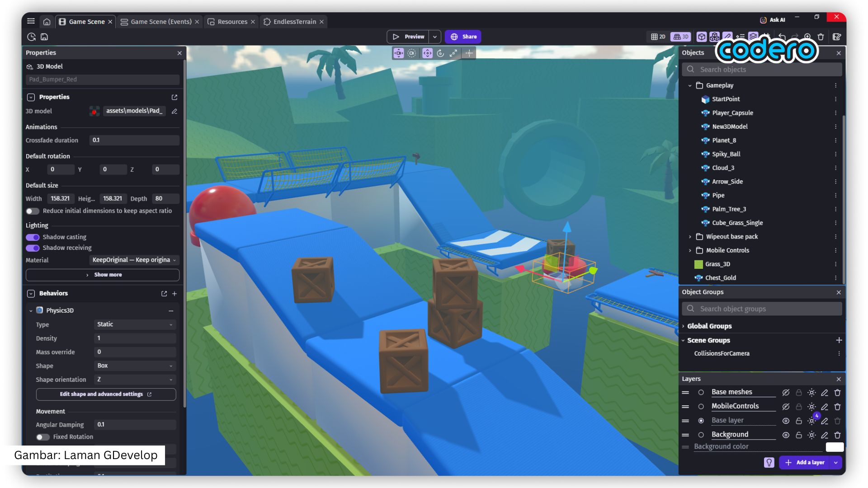Delete the Background layer trash icon
Viewport: 868px width, 488px height.
point(837,435)
